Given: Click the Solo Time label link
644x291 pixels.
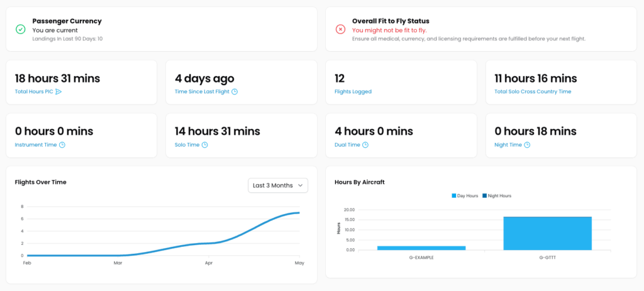Looking at the screenshot, I should (187, 145).
